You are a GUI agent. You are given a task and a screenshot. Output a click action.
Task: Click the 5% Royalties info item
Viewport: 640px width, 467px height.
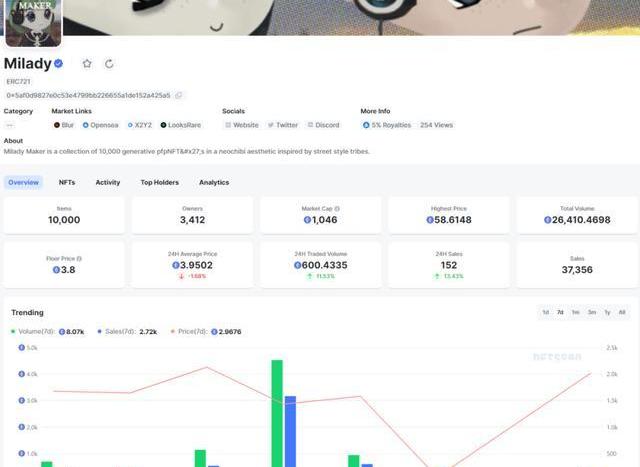[x=387, y=125]
